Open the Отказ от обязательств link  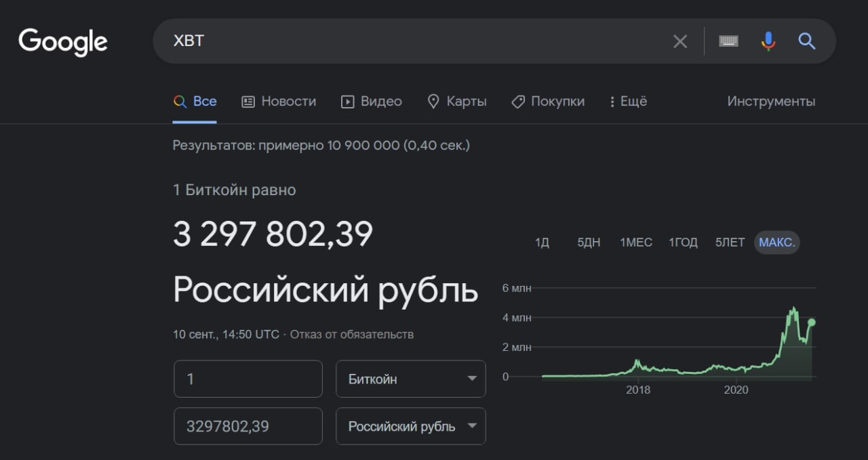pyautogui.click(x=352, y=334)
